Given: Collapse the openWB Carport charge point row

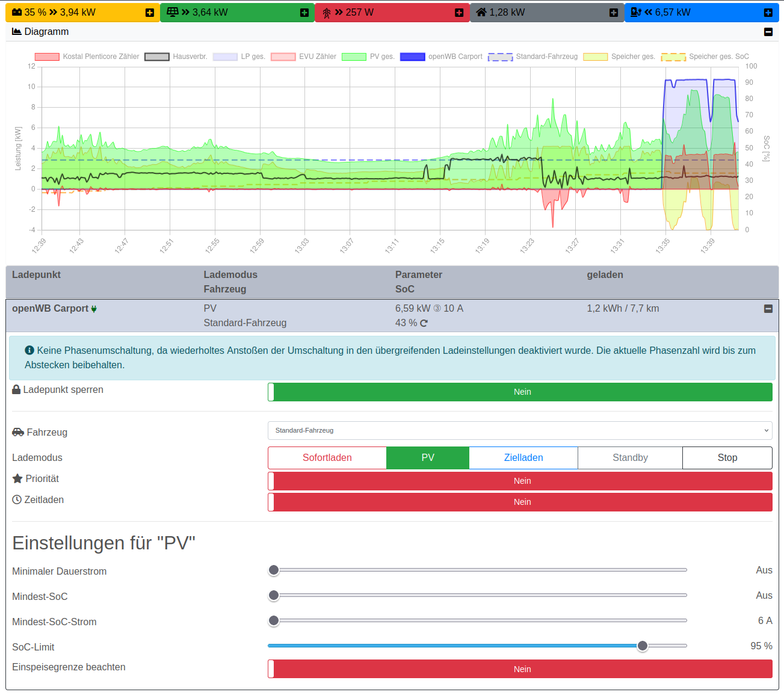Looking at the screenshot, I should [x=768, y=309].
